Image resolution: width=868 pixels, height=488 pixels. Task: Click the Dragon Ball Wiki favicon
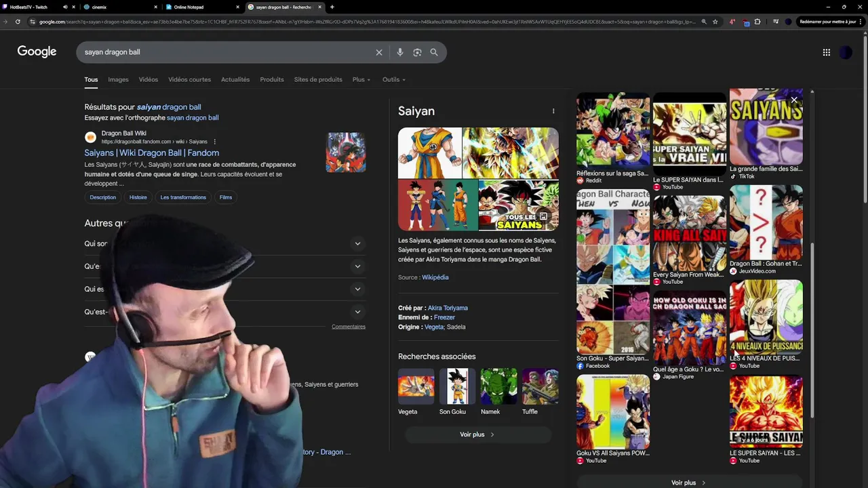click(90, 138)
